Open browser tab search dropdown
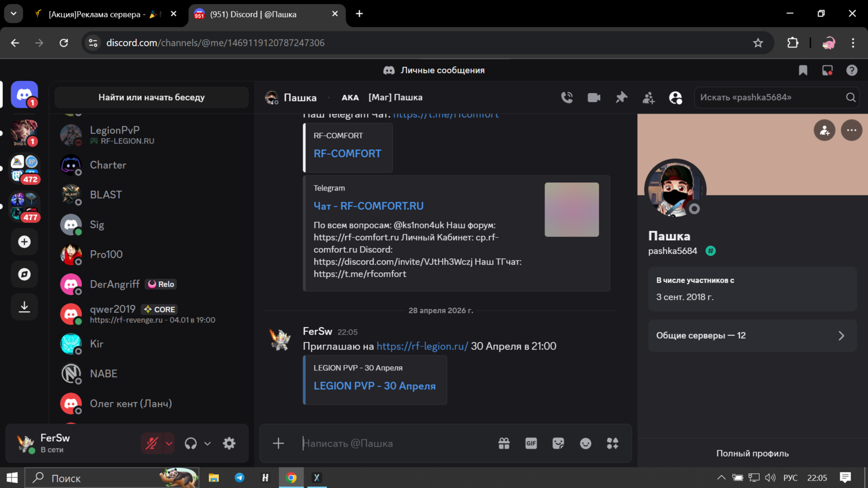This screenshot has width=868, height=488. pos(13,14)
